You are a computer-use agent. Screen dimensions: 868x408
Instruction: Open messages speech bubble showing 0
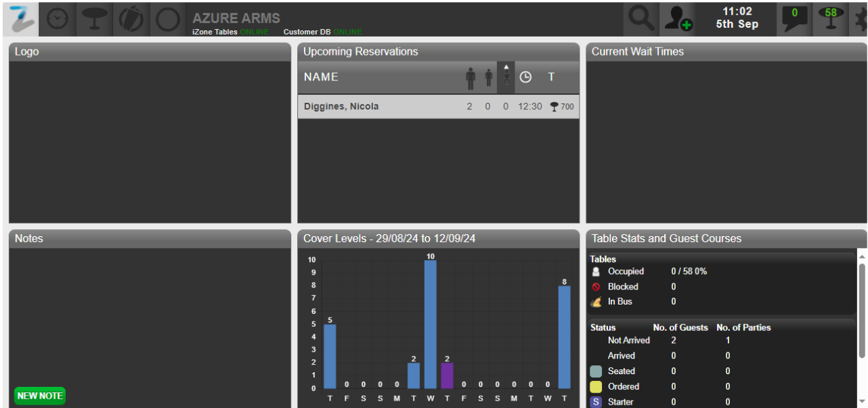tap(794, 19)
